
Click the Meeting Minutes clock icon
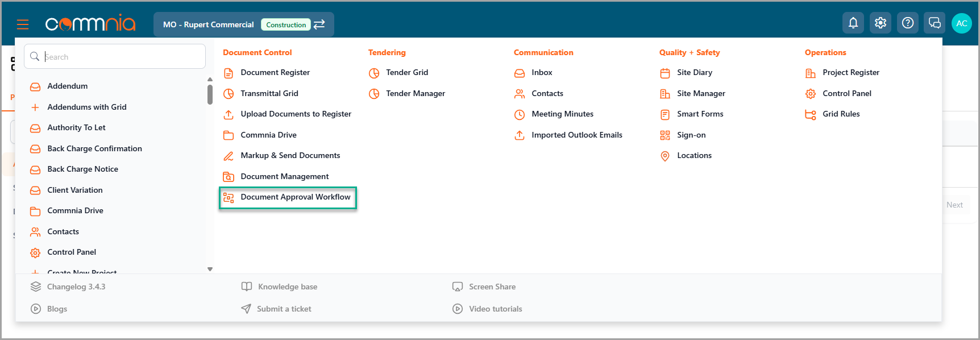(x=520, y=114)
